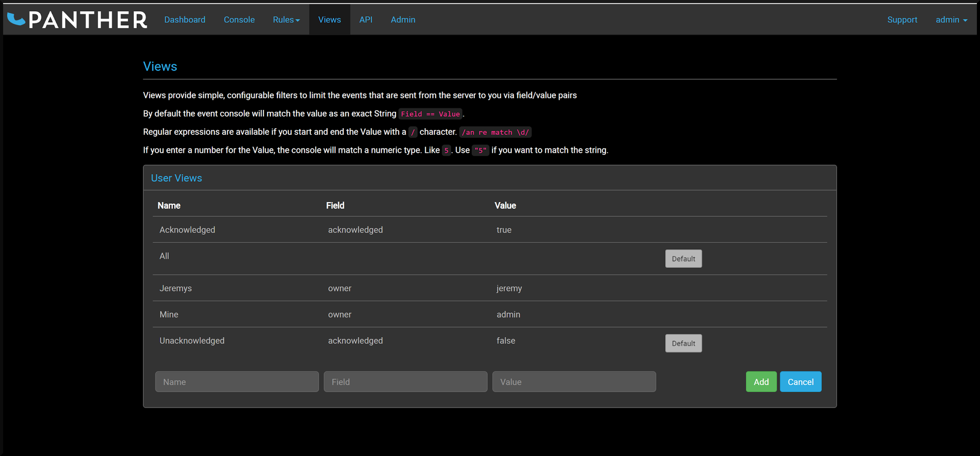
Task: Set Unacknowledged view as Default
Action: click(x=683, y=343)
